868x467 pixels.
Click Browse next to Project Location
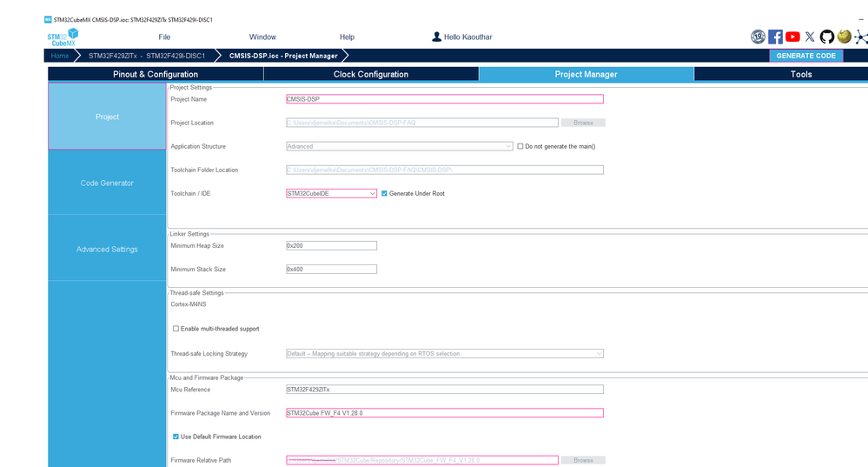coord(583,123)
